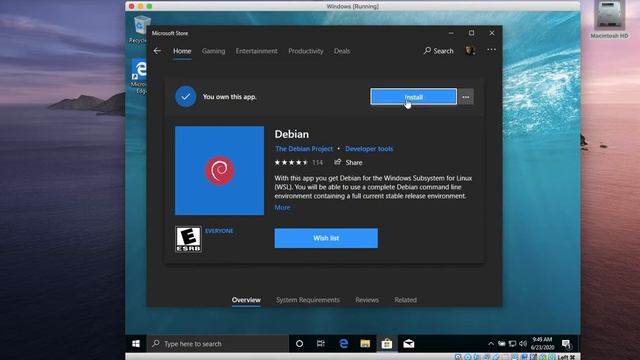The height and width of the screenshot is (360, 640).
Task: Expand the description with More
Action: [282, 207]
